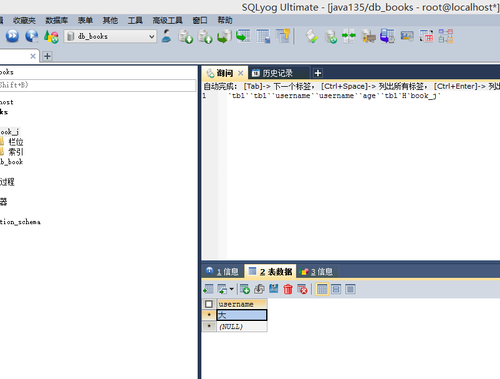Screen dimensions: 500x379
Task: Cancel changes with the red X table icon
Action: (302, 289)
